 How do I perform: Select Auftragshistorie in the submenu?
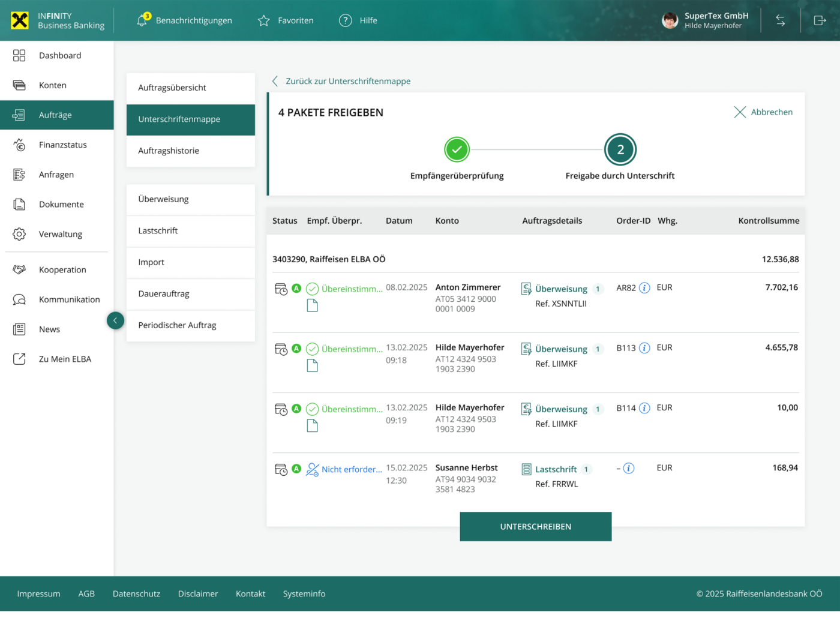169,151
